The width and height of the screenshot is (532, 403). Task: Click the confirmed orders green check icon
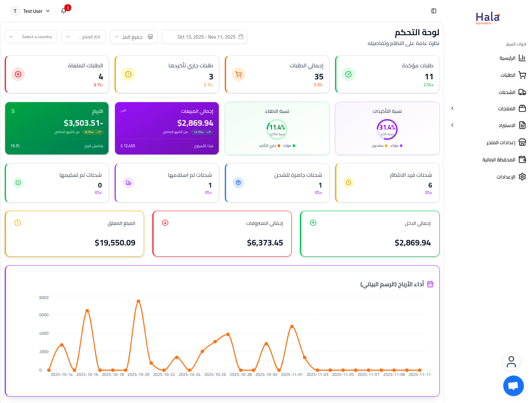click(348, 74)
